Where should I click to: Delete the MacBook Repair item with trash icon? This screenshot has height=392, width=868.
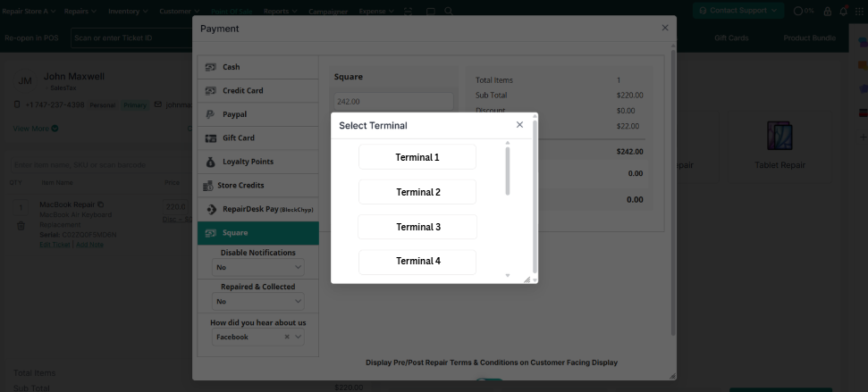21,226
